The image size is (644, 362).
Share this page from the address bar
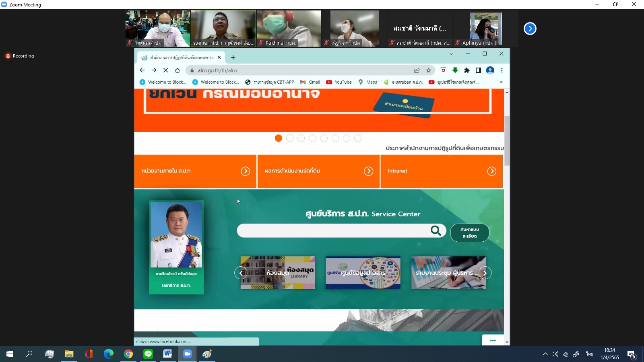[417, 70]
